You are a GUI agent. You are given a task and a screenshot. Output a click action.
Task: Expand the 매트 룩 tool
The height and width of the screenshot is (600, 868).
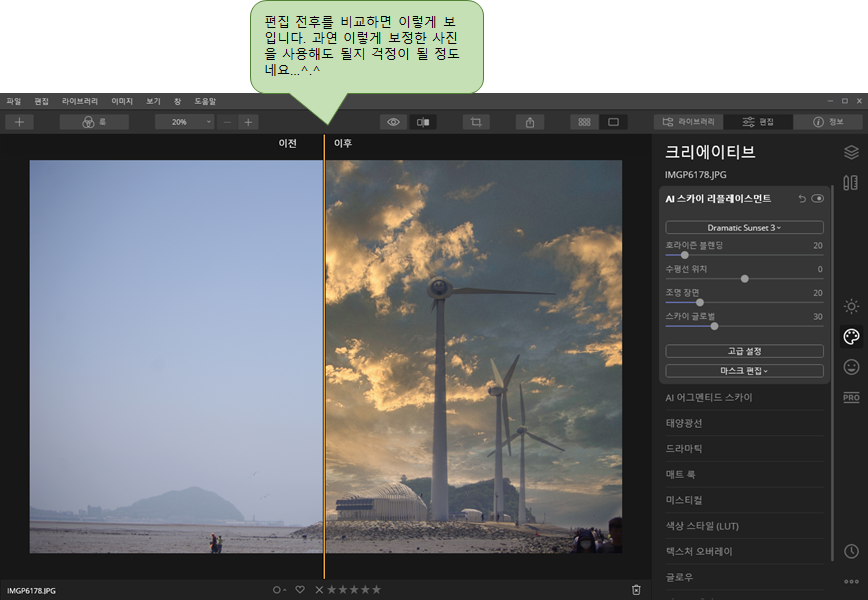click(744, 474)
